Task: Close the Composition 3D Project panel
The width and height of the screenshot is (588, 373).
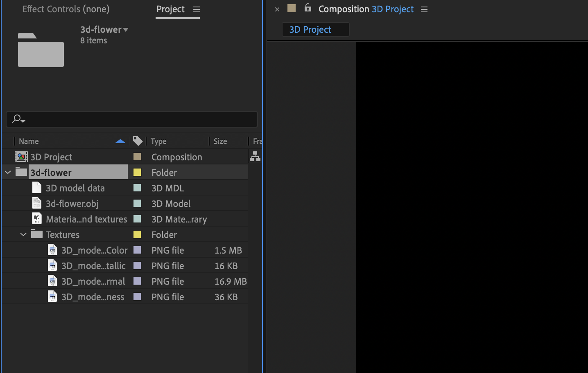Action: tap(277, 9)
